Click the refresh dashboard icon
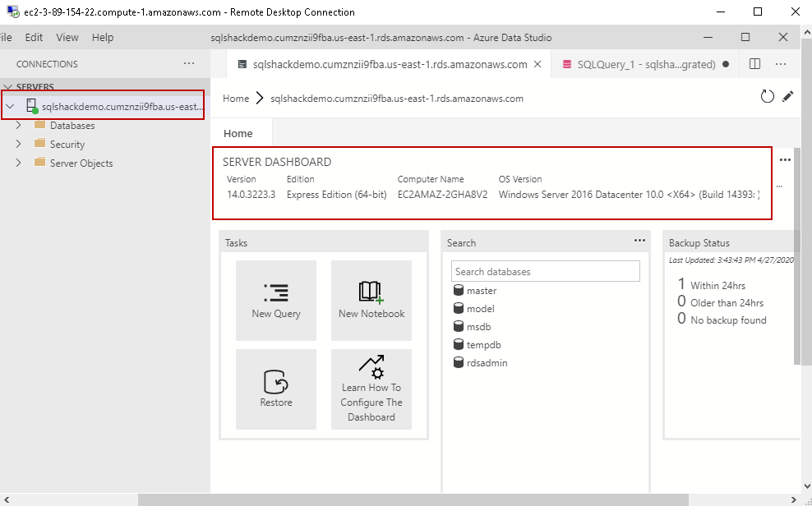This screenshot has height=506, width=812. [767, 97]
